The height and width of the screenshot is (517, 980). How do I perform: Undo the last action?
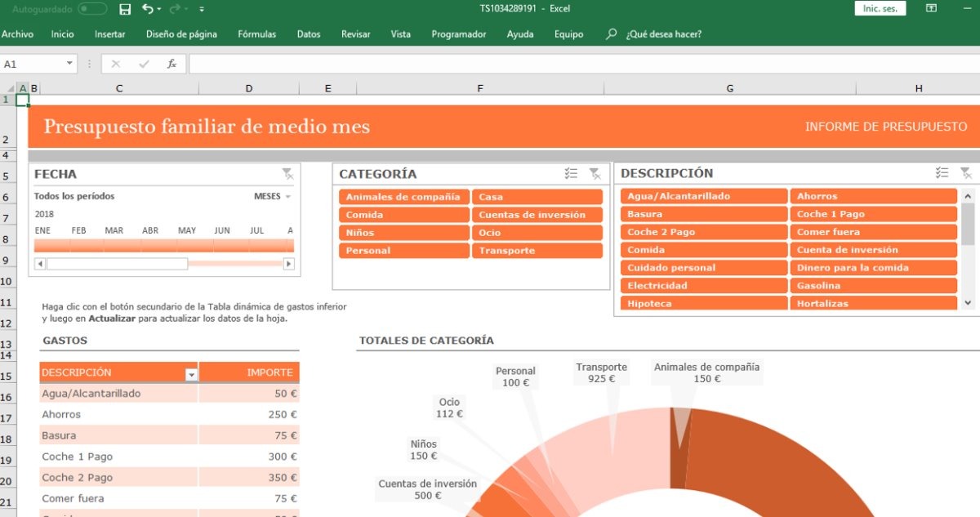pos(147,9)
